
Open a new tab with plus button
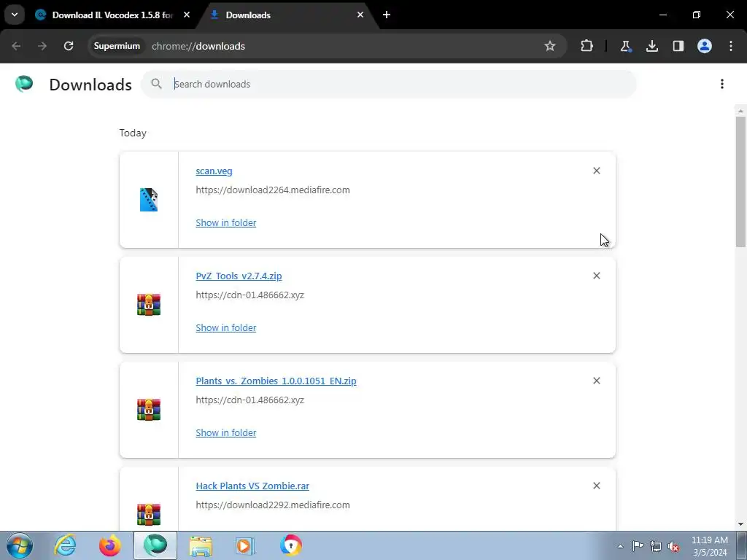tap(387, 15)
